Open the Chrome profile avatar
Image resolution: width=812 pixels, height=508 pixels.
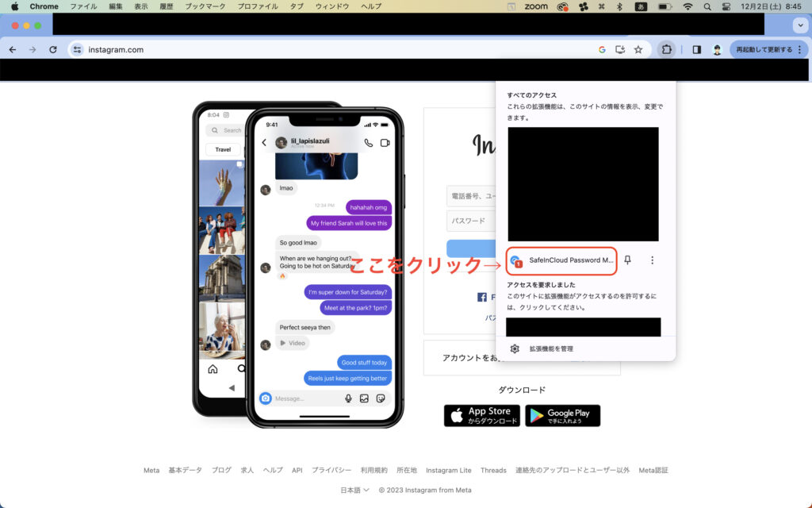(717, 50)
